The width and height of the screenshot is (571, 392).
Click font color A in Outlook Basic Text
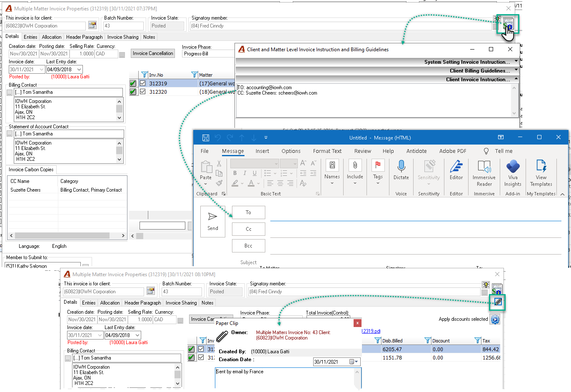pyautogui.click(x=251, y=183)
